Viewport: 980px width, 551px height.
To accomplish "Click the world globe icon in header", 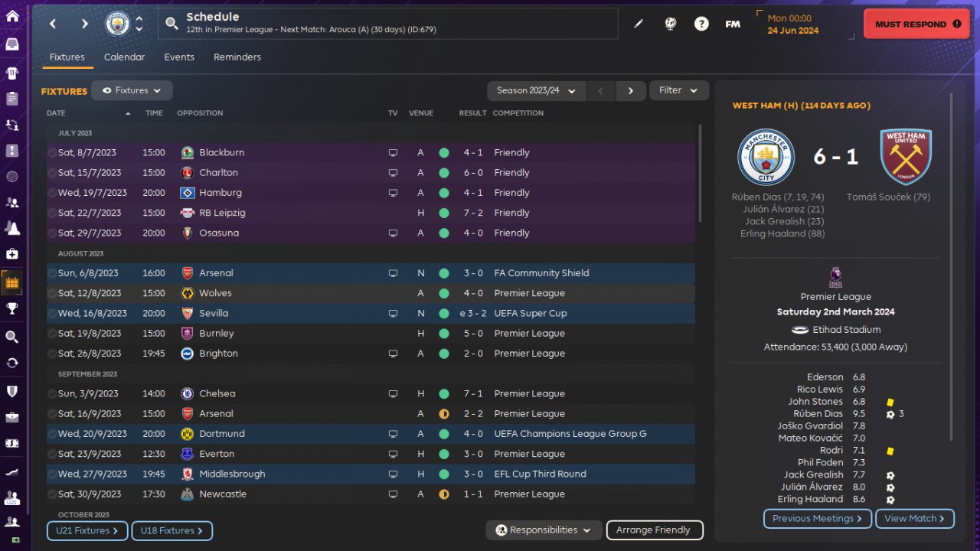I will (671, 24).
